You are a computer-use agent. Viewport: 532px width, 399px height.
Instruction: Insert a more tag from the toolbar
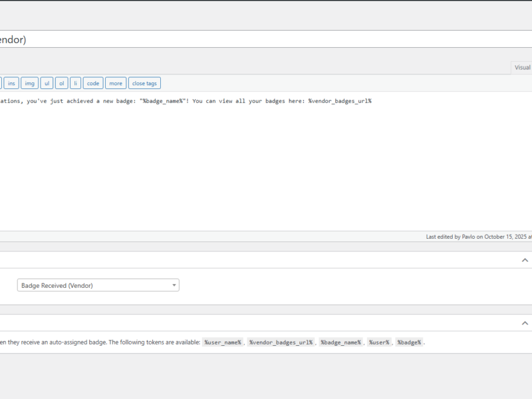pyautogui.click(x=116, y=83)
